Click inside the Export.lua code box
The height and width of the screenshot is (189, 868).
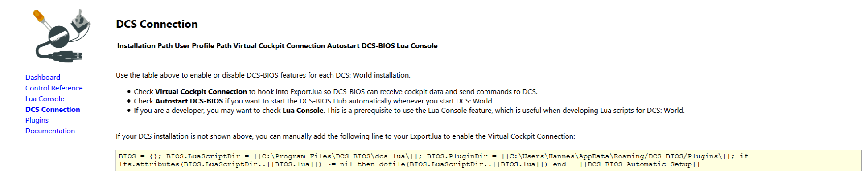click(x=488, y=160)
